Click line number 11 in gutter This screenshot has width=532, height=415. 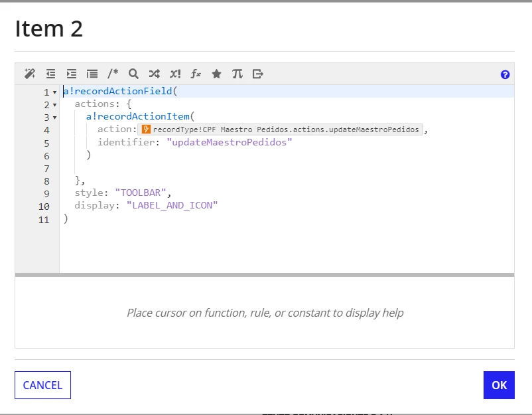point(44,220)
